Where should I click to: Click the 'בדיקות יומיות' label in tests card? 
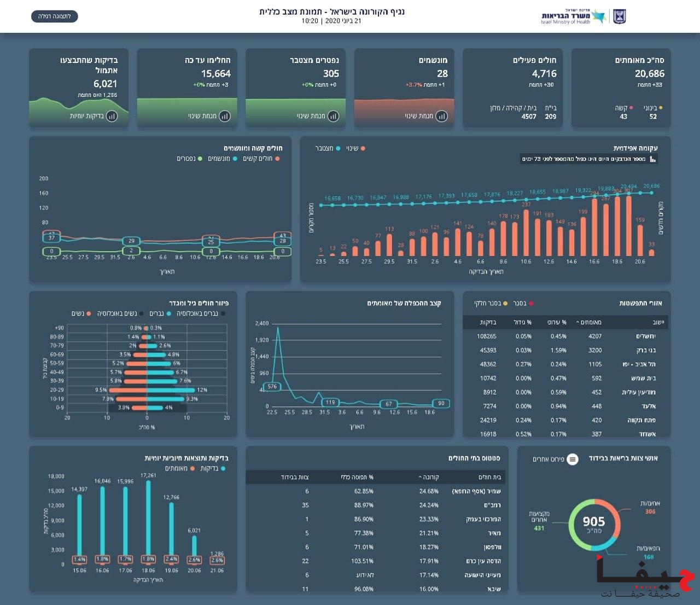point(86,116)
